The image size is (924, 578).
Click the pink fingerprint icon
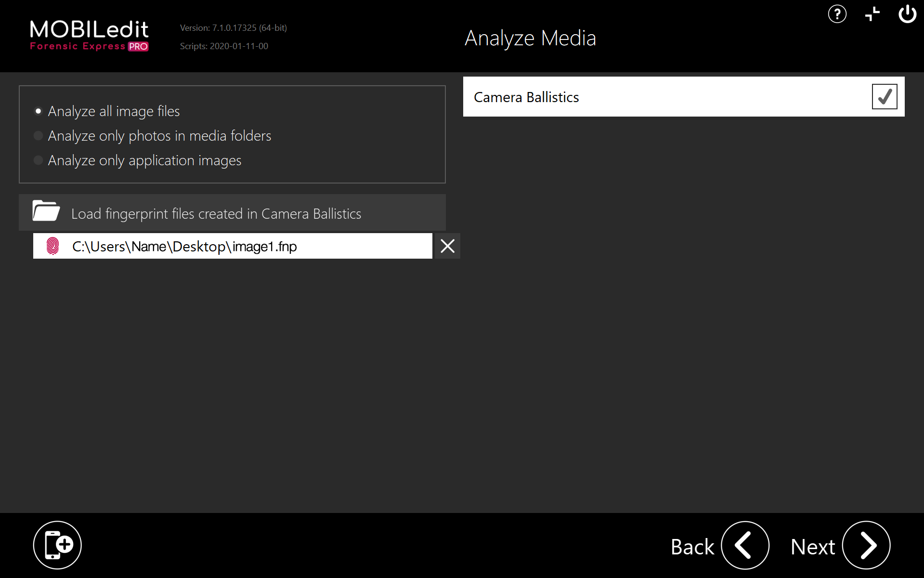(x=52, y=246)
